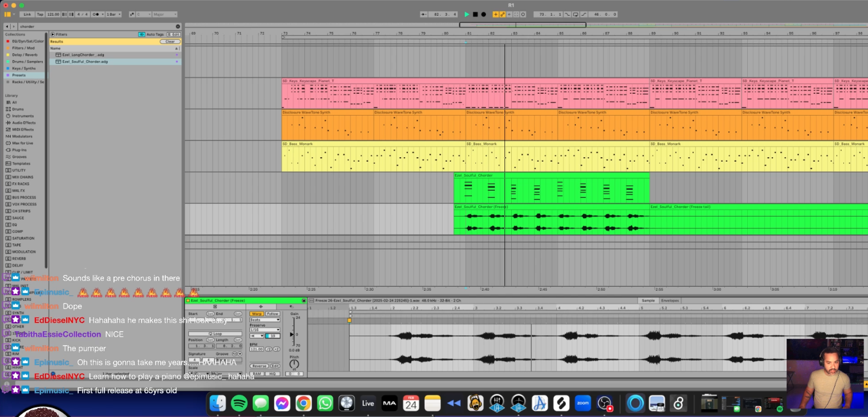Open the Beats warp mode dropdown
868x417 pixels.
coord(265,320)
